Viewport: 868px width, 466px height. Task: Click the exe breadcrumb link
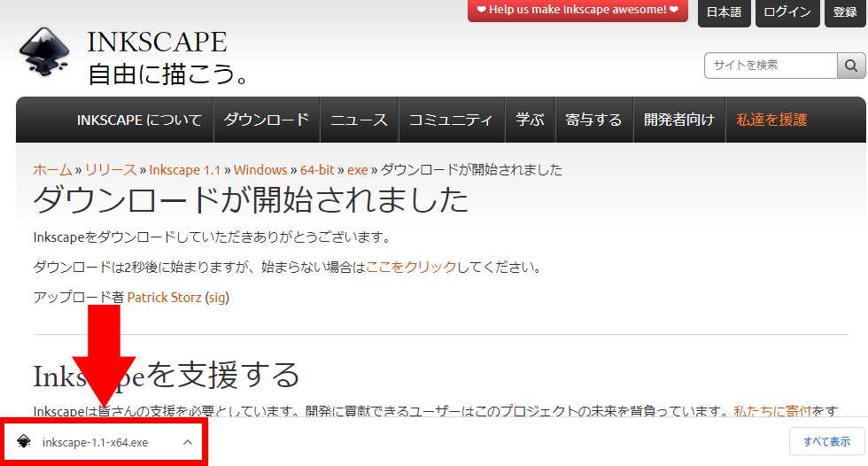click(x=358, y=170)
